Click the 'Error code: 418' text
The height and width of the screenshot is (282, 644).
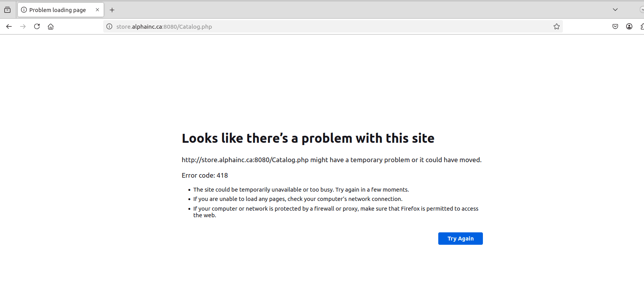tap(205, 175)
